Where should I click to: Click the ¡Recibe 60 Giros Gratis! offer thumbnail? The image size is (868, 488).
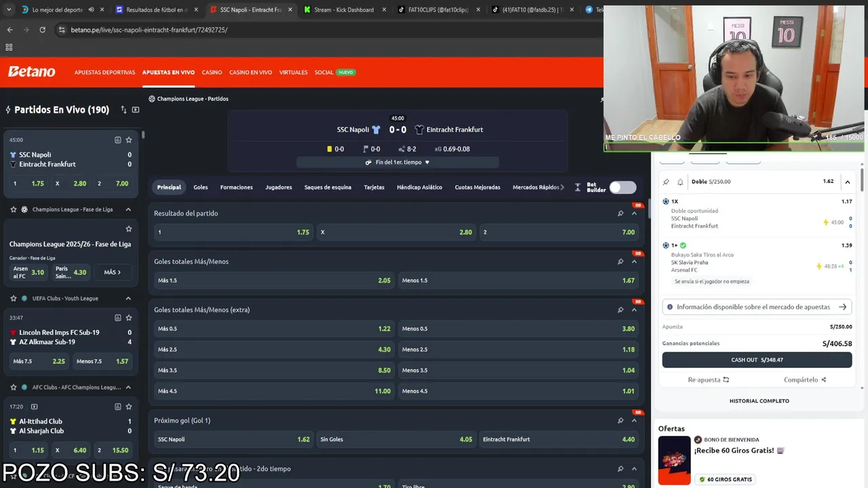pyautogui.click(x=674, y=460)
